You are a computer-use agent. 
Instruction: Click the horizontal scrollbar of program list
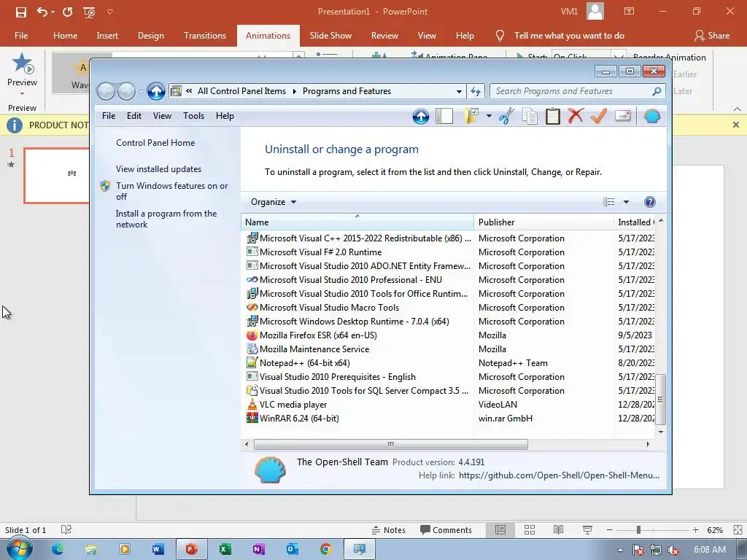tap(391, 444)
